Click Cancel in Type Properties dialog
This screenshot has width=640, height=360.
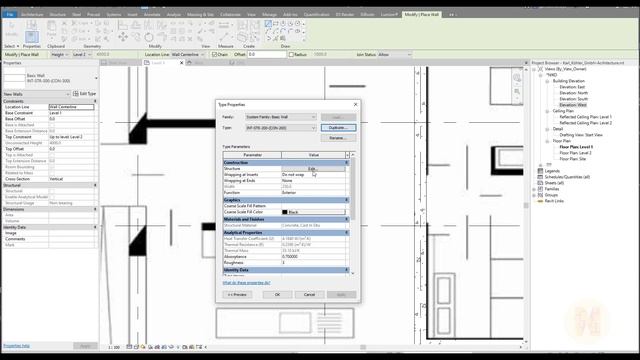309,294
